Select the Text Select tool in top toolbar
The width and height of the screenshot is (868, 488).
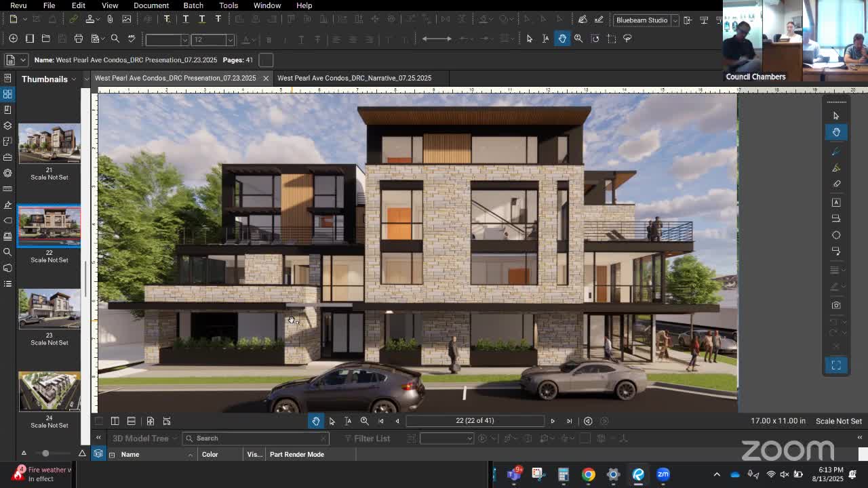coord(546,39)
